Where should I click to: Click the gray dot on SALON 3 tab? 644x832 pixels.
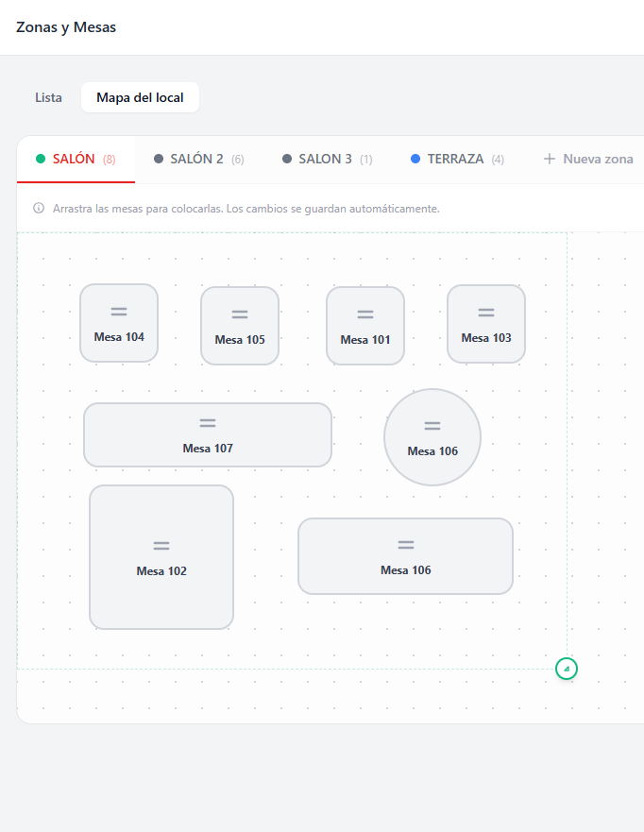point(287,159)
